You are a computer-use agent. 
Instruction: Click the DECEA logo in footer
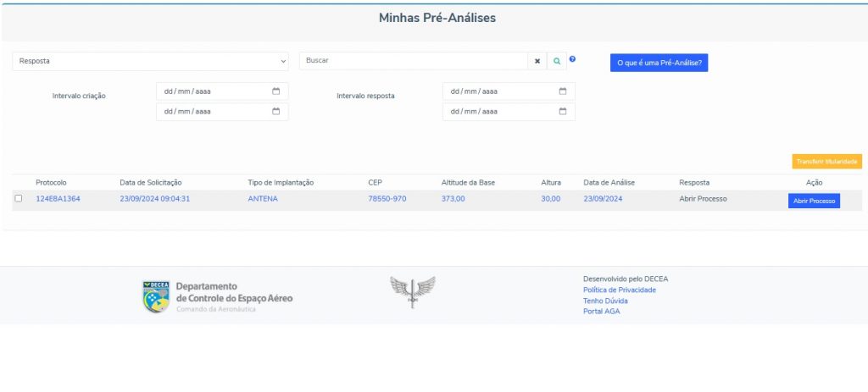coord(156,296)
